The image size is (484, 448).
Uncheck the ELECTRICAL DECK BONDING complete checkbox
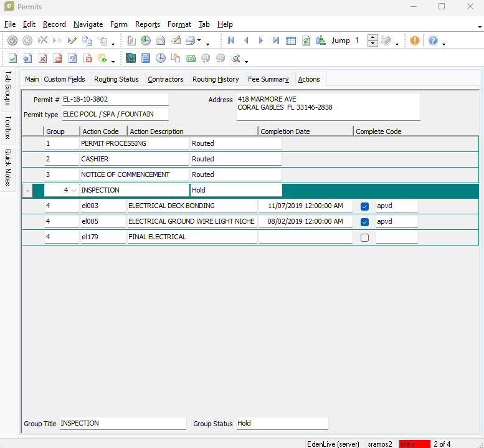[365, 206]
